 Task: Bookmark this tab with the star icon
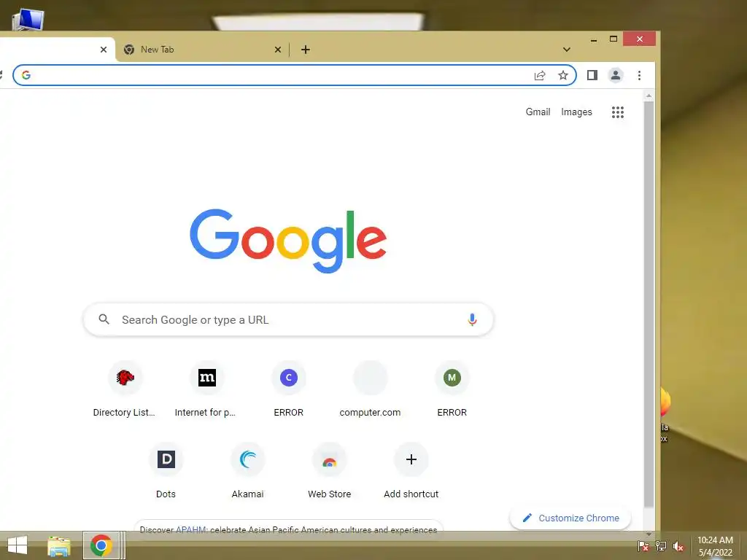[x=563, y=75]
